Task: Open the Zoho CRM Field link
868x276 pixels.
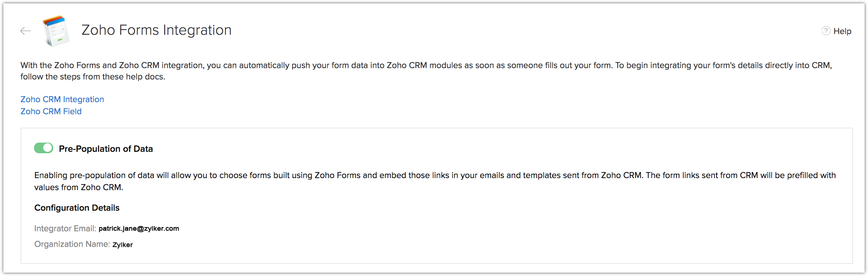Action: [51, 111]
